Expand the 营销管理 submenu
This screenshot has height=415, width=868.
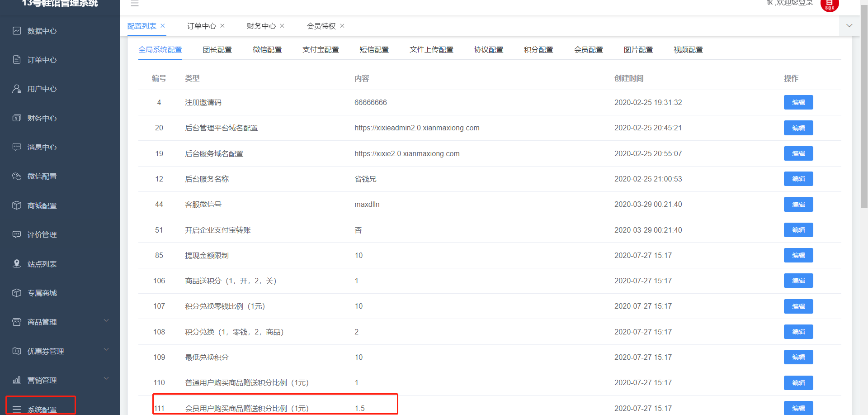point(106,379)
